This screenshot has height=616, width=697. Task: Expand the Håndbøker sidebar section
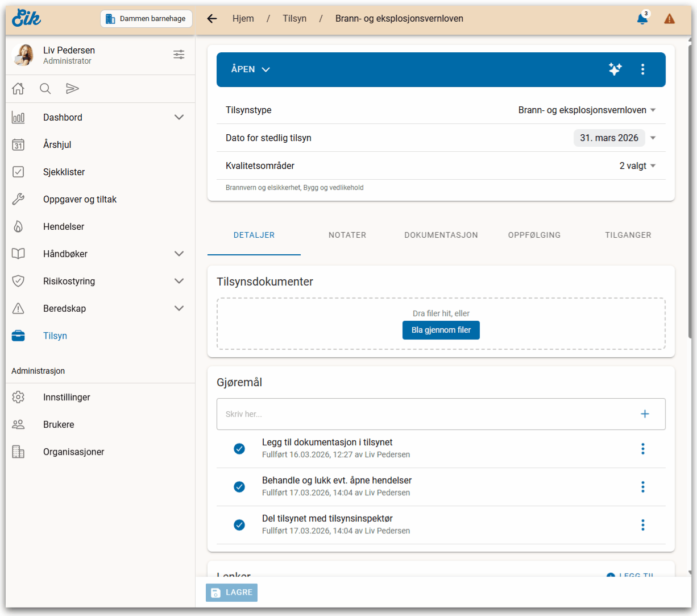click(x=179, y=254)
